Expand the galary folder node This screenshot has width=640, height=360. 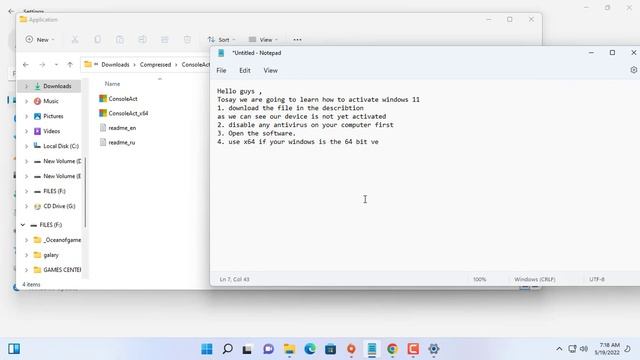point(26,255)
